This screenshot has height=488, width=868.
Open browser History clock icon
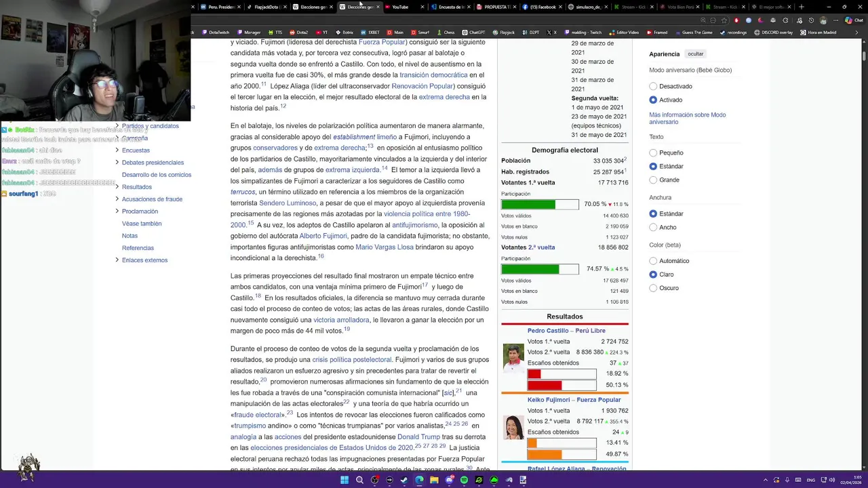tap(811, 20)
